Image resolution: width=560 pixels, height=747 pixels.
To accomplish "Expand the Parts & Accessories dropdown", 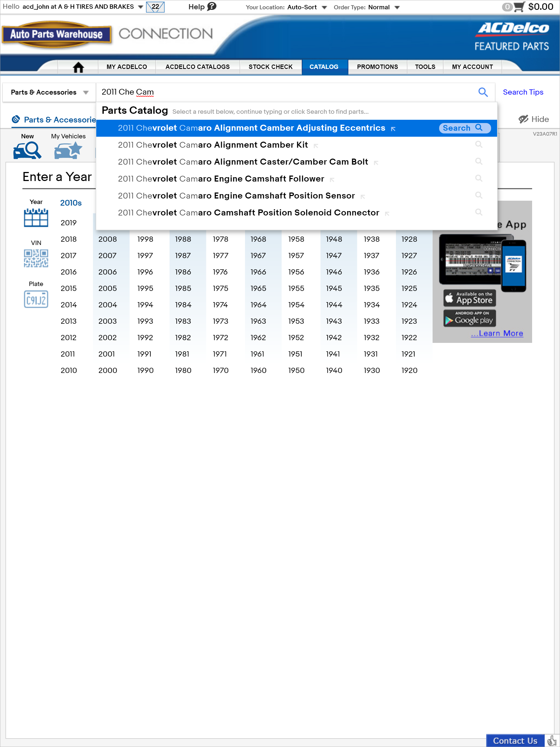I will [49, 92].
